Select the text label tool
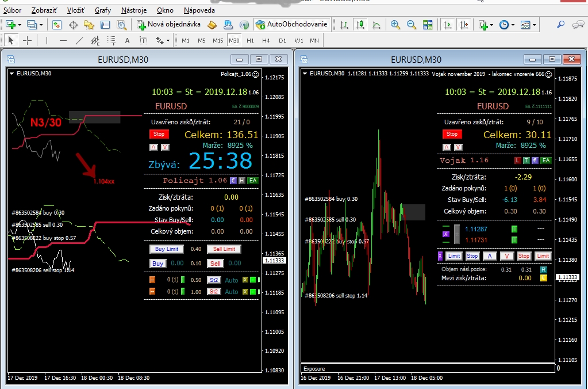The image size is (588, 389). coord(143,40)
